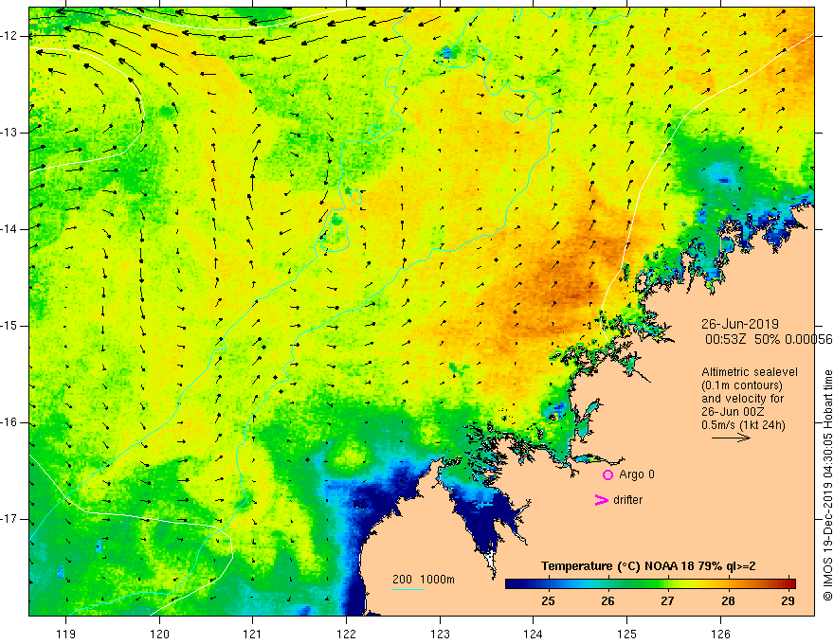Click the 'Altimetric sealevel' caption line
The width and height of the screenshot is (834, 644).
tap(750, 372)
